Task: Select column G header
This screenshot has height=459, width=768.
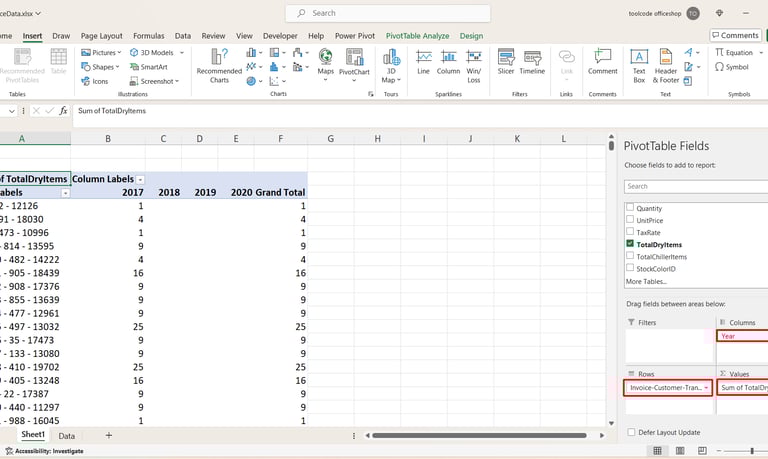Action: coord(331,139)
